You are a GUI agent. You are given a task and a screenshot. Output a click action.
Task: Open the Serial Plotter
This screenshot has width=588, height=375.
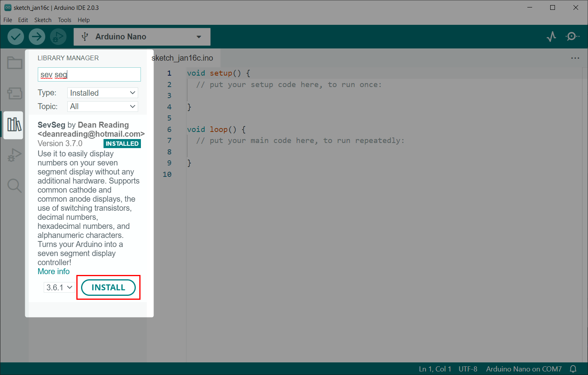pos(551,37)
